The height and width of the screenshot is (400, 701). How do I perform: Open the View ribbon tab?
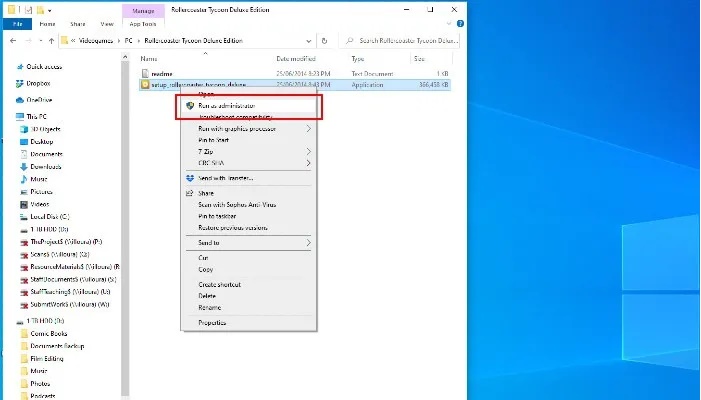pyautogui.click(x=107, y=24)
